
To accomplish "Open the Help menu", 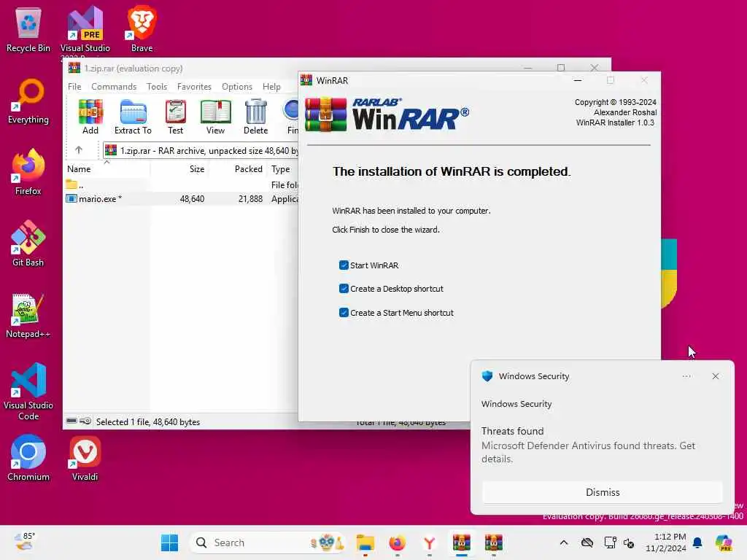I will [271, 87].
